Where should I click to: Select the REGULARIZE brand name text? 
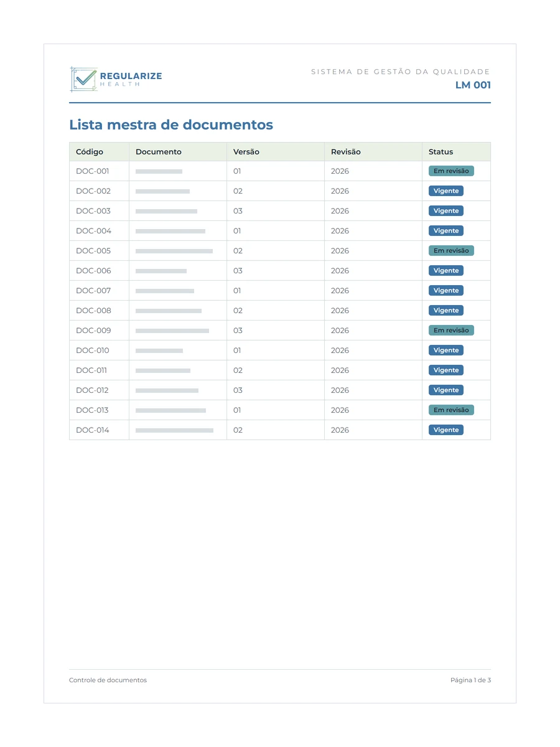(131, 76)
